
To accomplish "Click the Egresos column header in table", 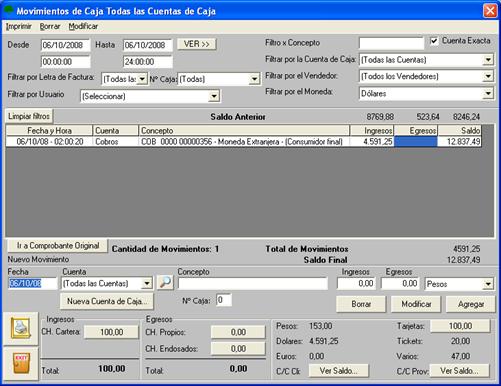I will (x=416, y=130).
